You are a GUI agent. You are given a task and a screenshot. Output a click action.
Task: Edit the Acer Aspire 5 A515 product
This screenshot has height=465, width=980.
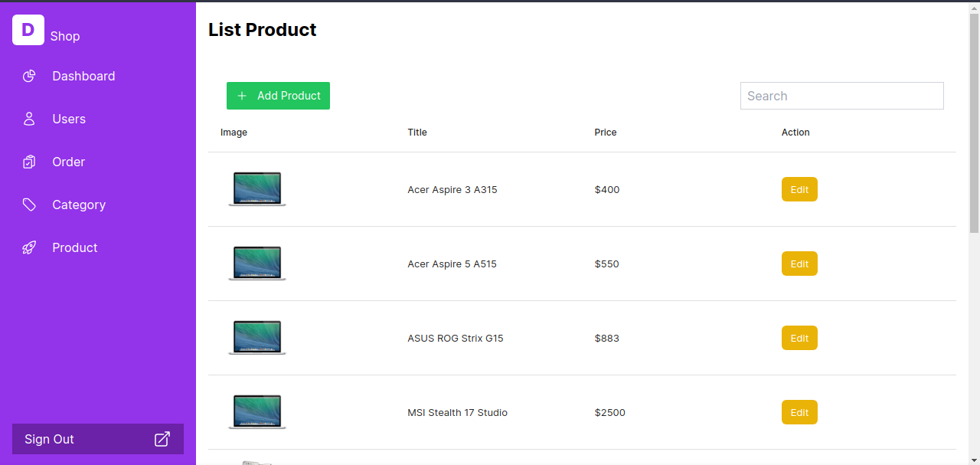tap(799, 264)
